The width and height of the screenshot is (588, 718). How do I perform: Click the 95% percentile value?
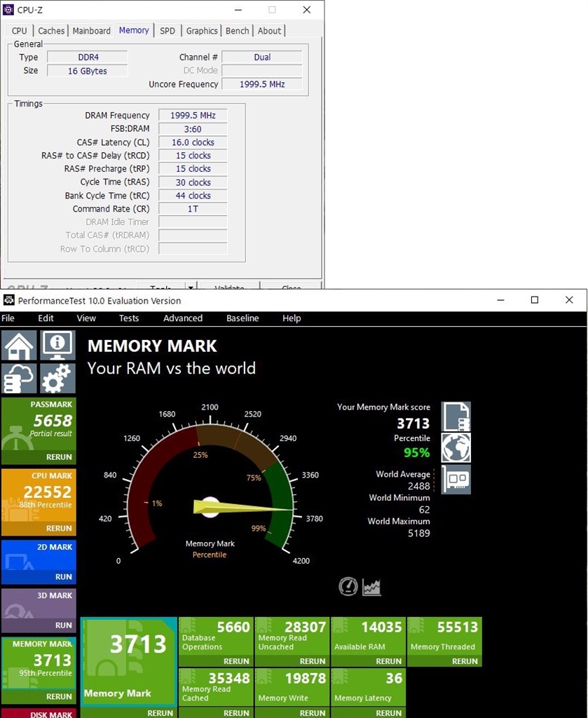click(416, 453)
